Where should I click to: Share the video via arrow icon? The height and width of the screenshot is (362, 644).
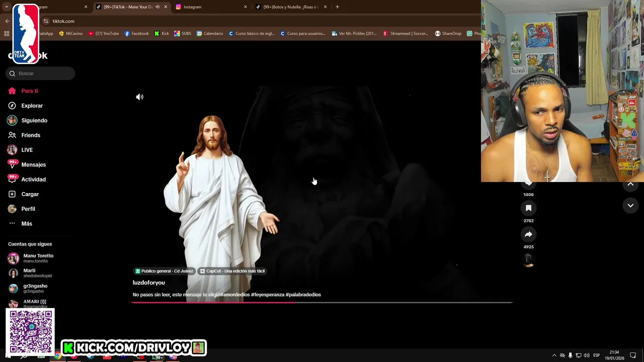[528, 234]
